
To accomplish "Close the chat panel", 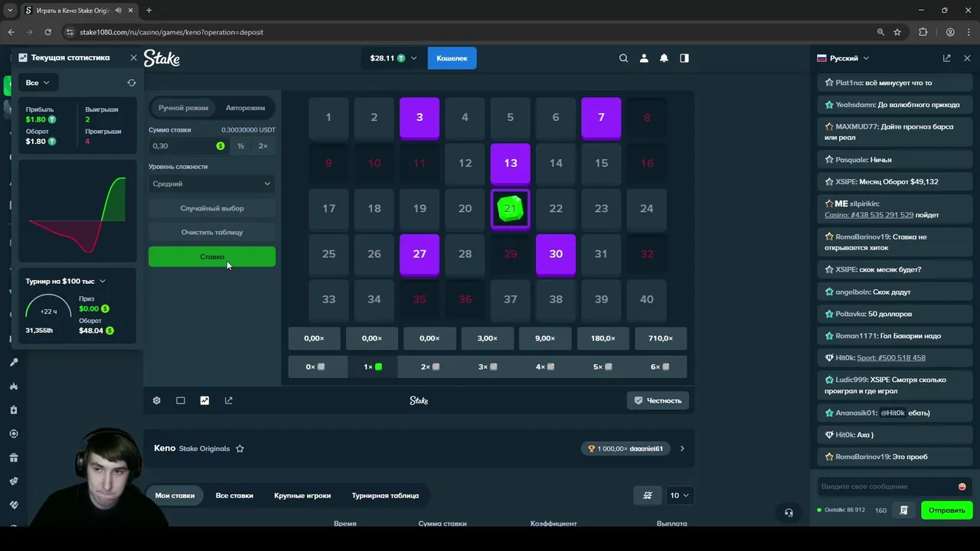I will tap(967, 58).
